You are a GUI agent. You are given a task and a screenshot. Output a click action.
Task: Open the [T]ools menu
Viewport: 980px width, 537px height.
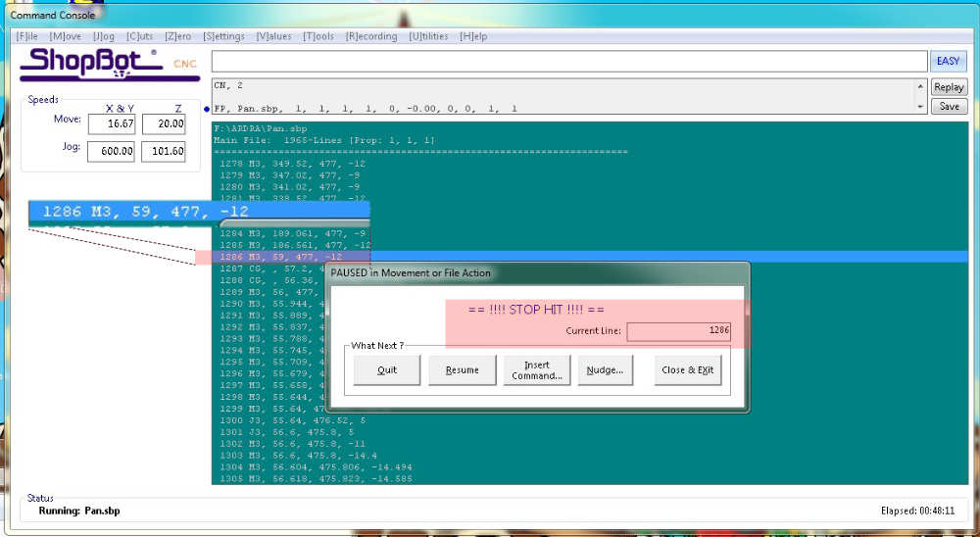[x=318, y=36]
